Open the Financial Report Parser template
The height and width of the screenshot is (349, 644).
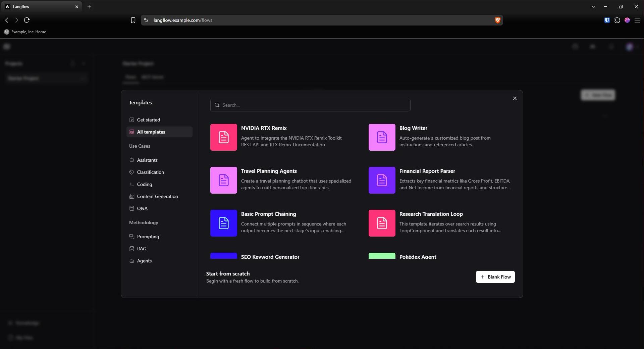pos(439,180)
